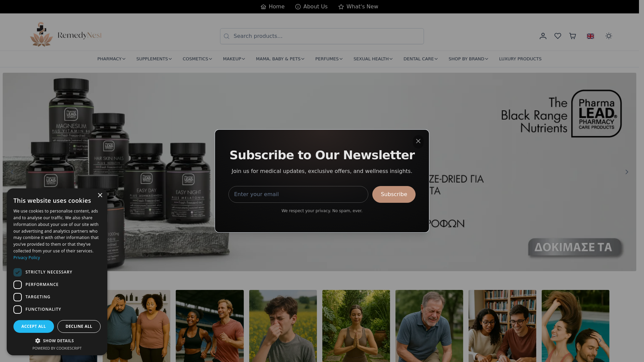
Task: Click the RemedyNest logo
Action: click(66, 35)
